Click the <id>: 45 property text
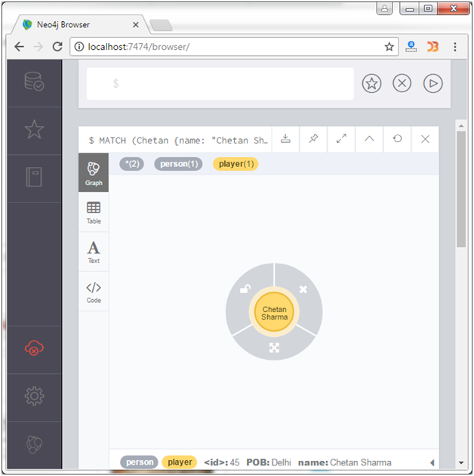 [x=222, y=462]
